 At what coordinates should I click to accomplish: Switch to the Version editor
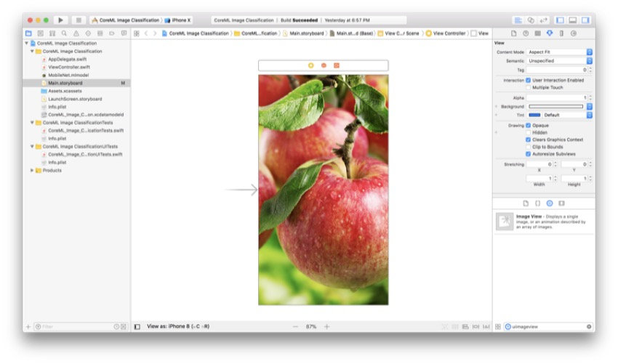coord(544,20)
